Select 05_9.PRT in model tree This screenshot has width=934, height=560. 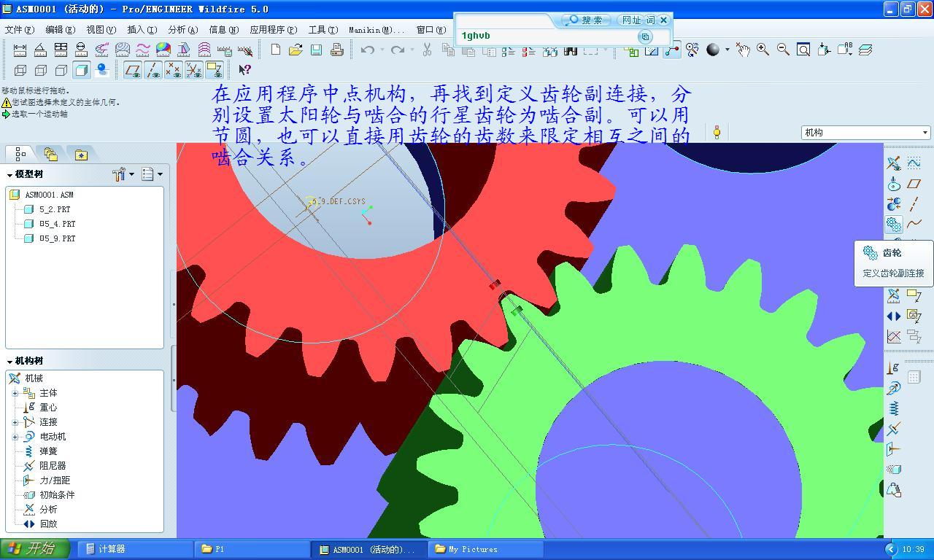57,238
